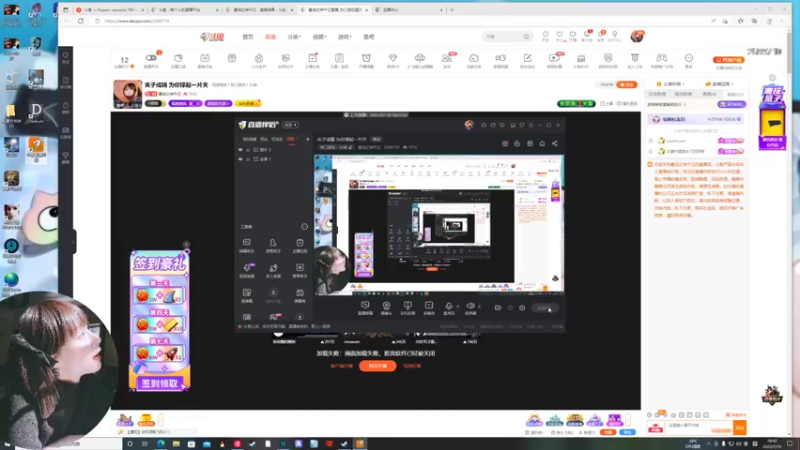Click the PC客户端 orange button
Image resolution: width=800 pixels, height=450 pixels.
[729, 60]
